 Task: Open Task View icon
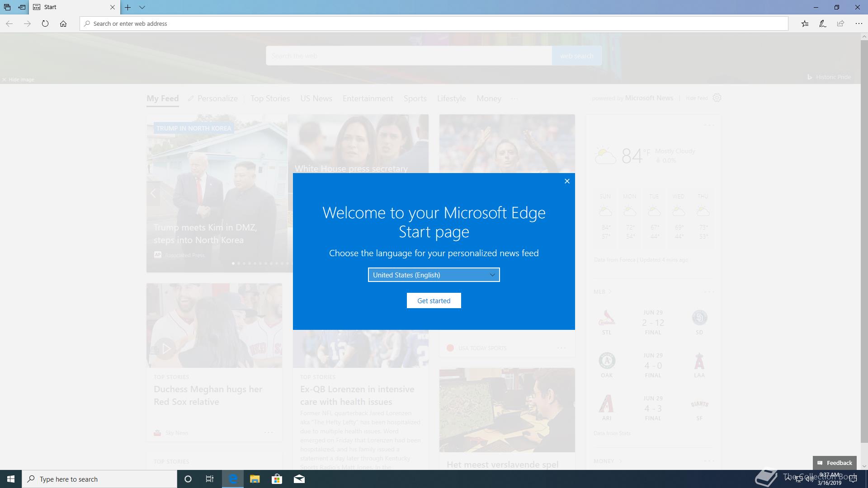click(210, 479)
